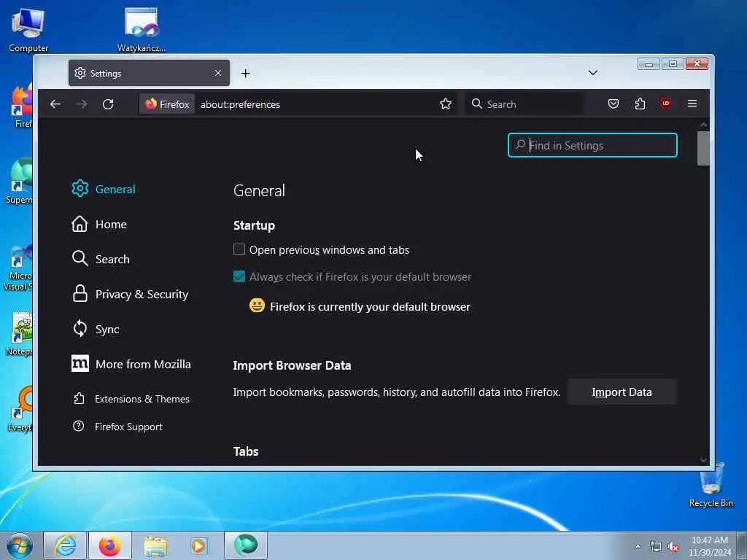Launch Internet Explorer from the taskbar
The height and width of the screenshot is (560, 747).
[65, 545]
